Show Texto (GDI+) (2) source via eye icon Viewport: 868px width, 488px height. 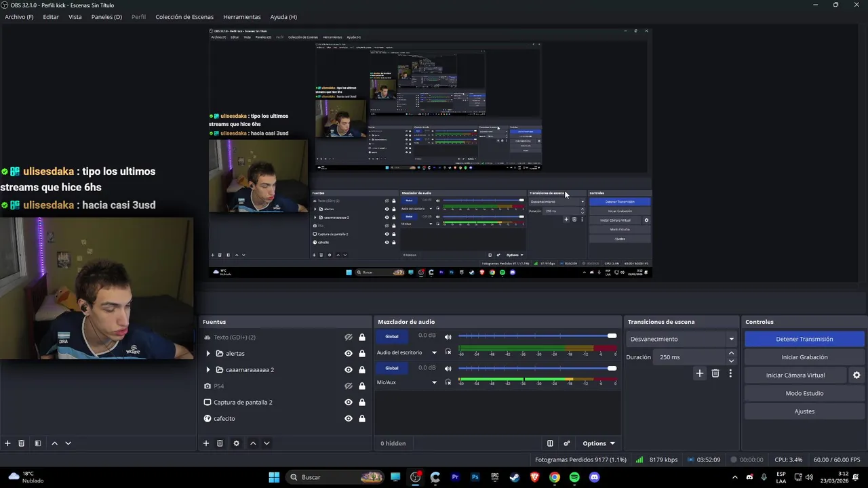349,337
